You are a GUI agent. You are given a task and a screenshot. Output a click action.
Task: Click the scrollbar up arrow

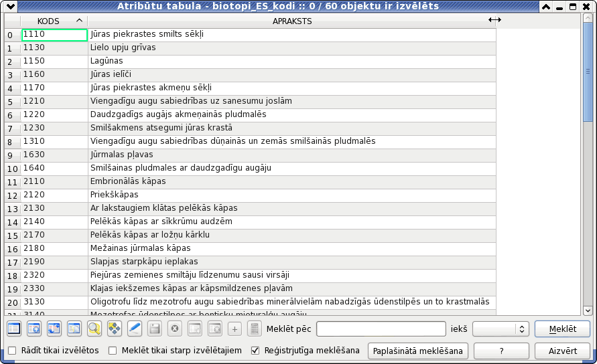[x=588, y=17]
